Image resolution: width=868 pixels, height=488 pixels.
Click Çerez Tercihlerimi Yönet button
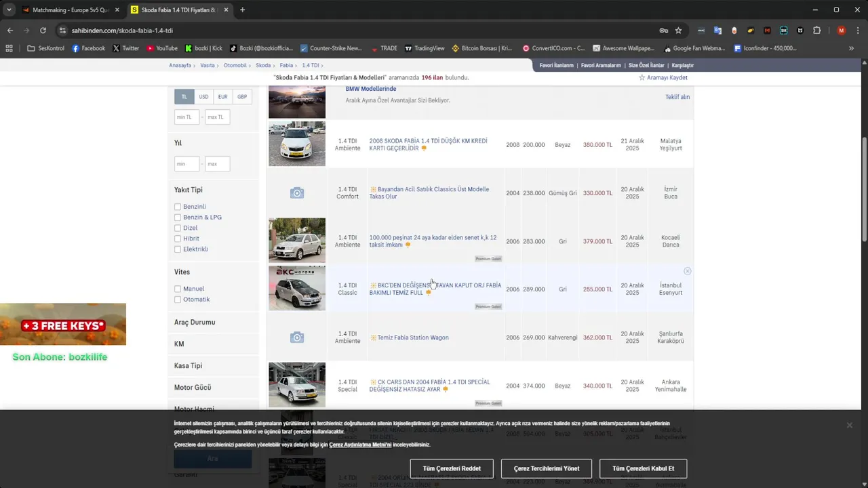[546, 468]
